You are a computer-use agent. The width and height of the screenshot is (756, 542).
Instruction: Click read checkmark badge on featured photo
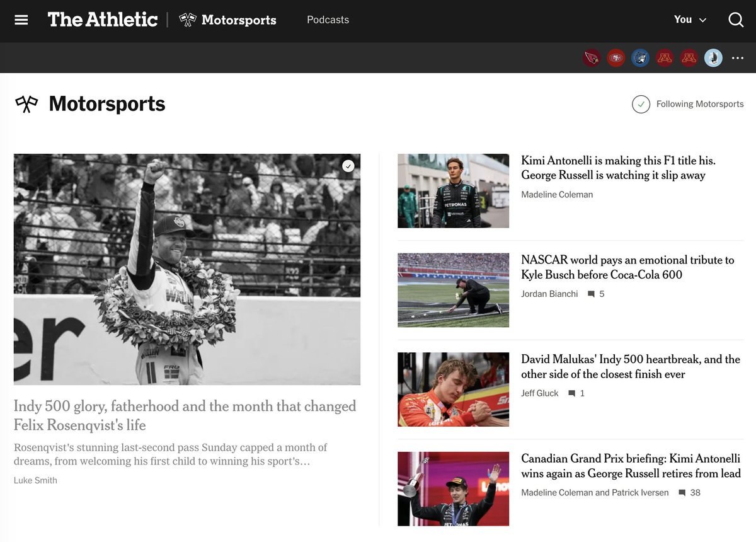coord(348,166)
